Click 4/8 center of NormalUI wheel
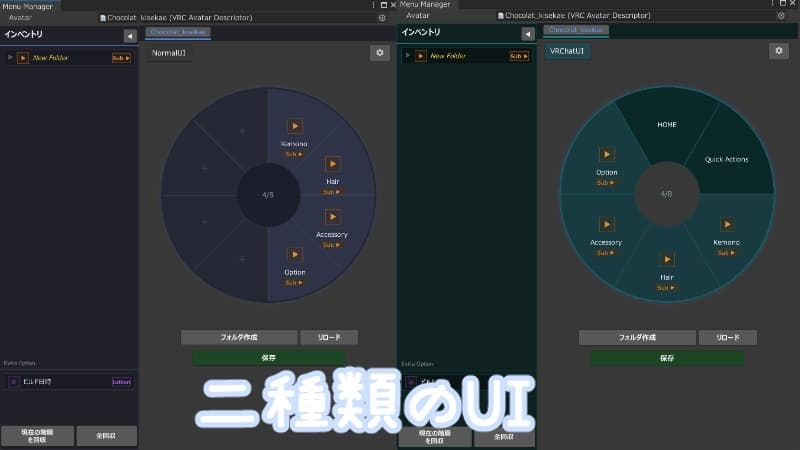This screenshot has width=800, height=450. pyautogui.click(x=268, y=195)
